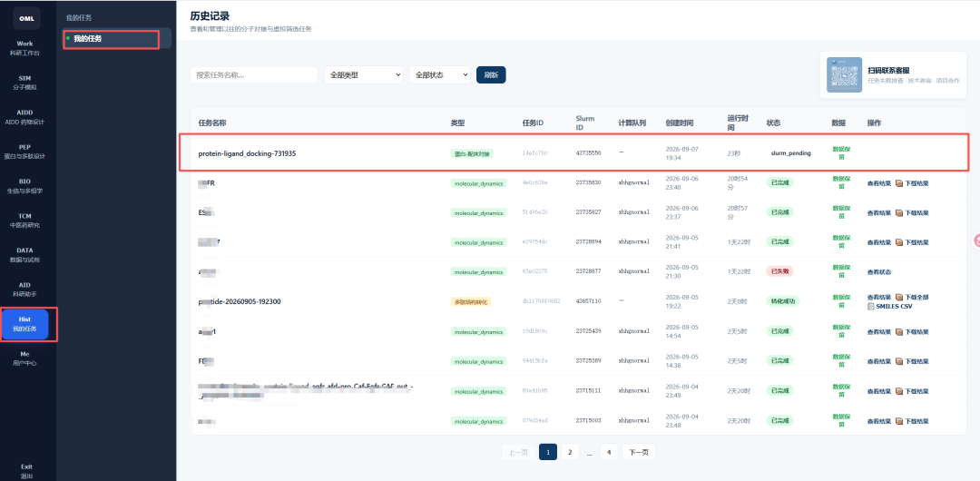This screenshot has height=481, width=980.
Task: Click the 多肽结构转化 type tag
Action: pos(471,301)
